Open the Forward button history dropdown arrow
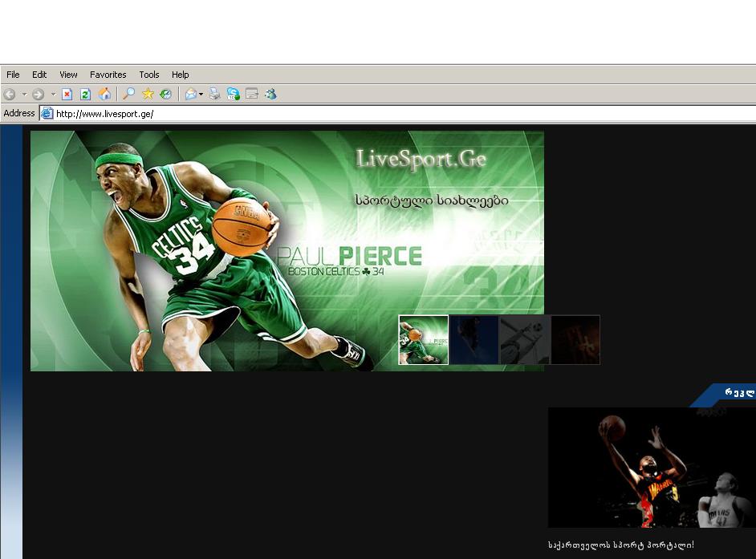 click(x=53, y=94)
